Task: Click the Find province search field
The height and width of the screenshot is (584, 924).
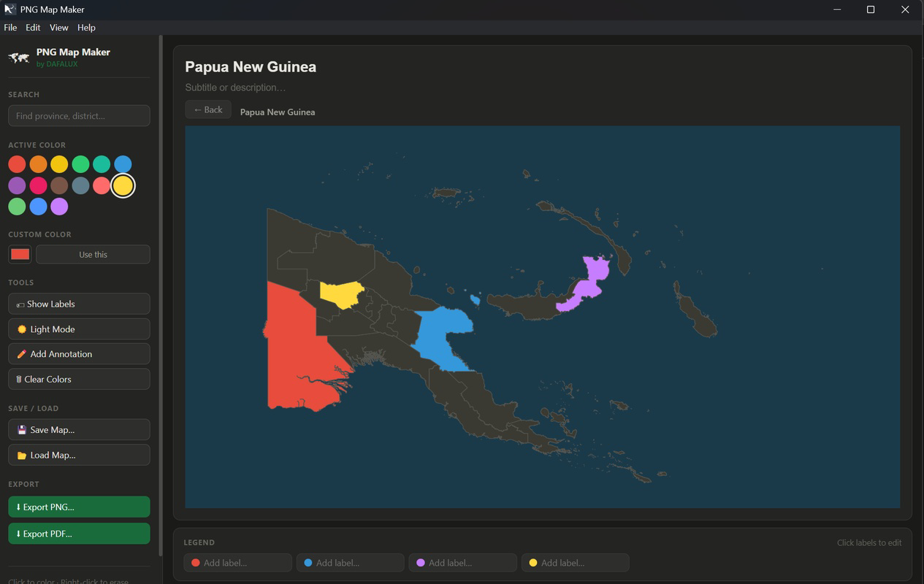Action: pyautogui.click(x=79, y=115)
